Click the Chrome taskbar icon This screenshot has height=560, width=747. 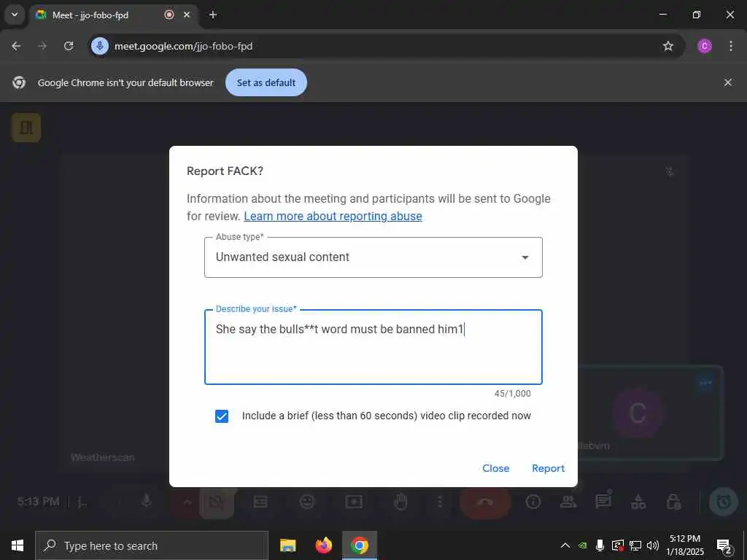point(360,545)
